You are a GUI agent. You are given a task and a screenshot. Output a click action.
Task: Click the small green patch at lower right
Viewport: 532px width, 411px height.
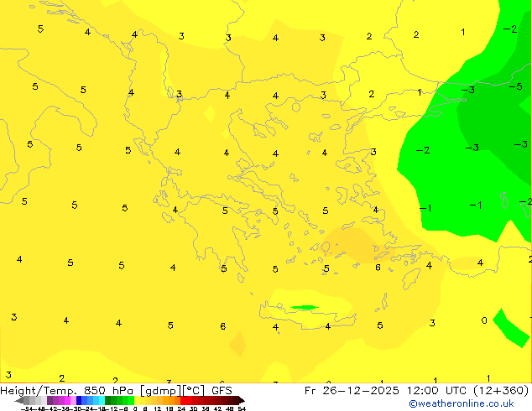(x=510, y=327)
